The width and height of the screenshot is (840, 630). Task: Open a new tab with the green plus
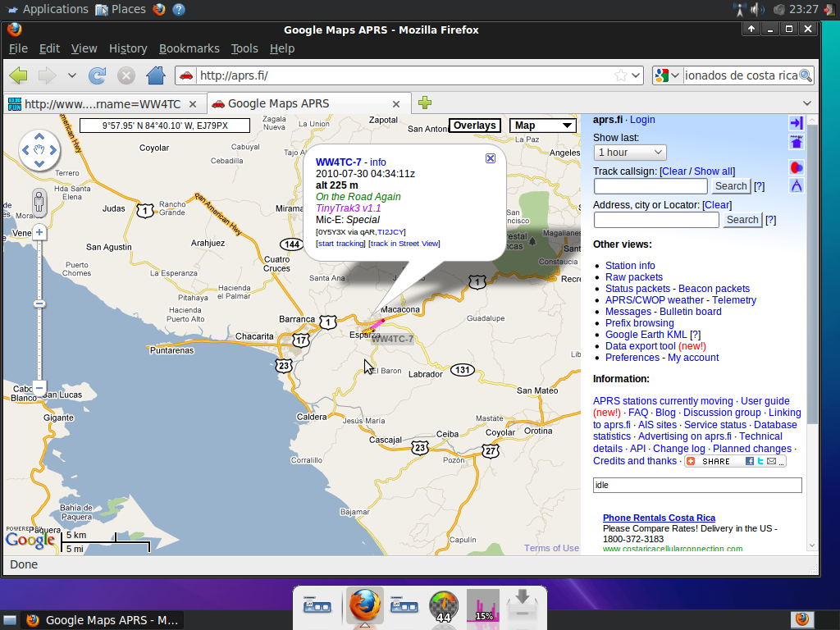pyautogui.click(x=425, y=103)
